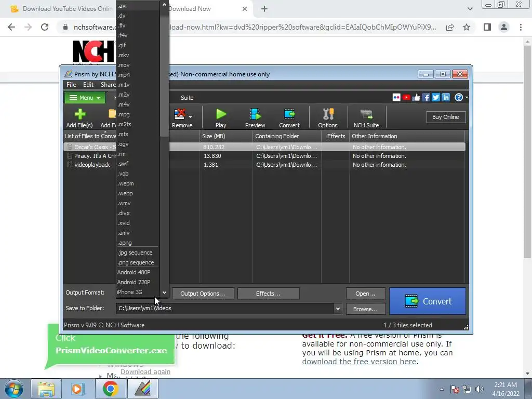The image size is (532, 399).
Task: Click the format list scroll-up arrow
Action: click(x=164, y=5)
